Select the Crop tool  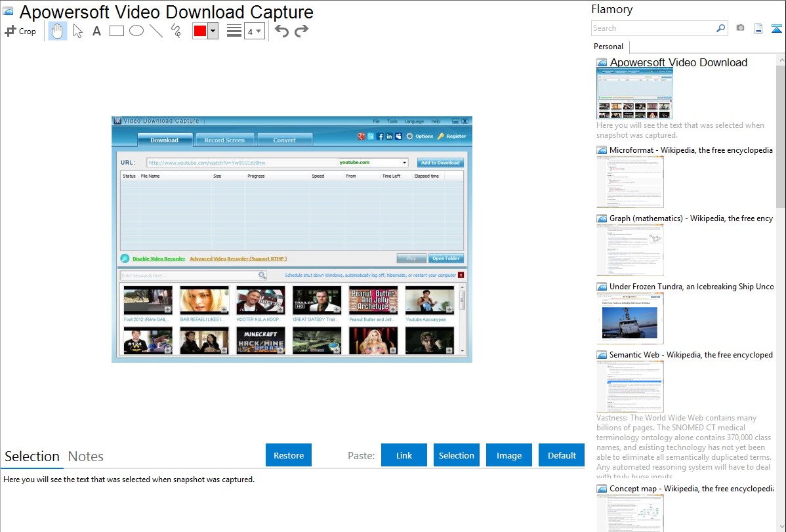(20, 31)
